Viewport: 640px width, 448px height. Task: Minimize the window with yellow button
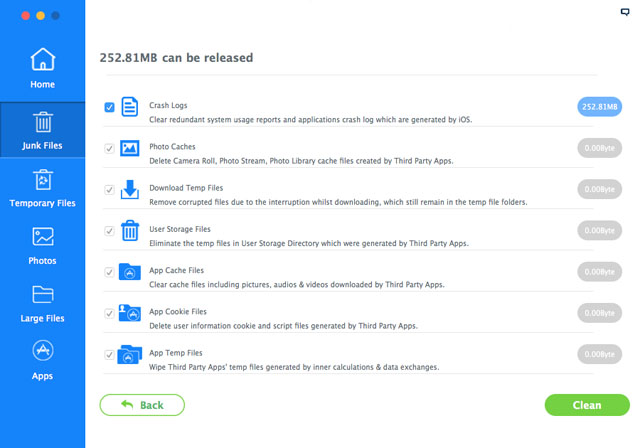point(40,16)
